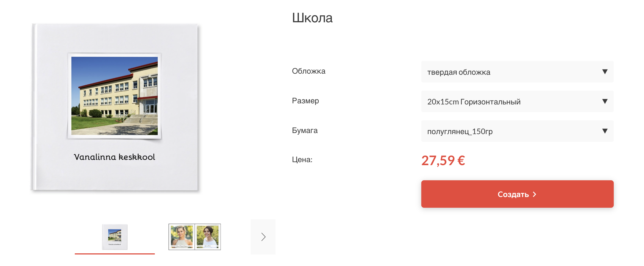Click the 'Бумага' option label
The image size is (644, 266).
click(x=305, y=131)
